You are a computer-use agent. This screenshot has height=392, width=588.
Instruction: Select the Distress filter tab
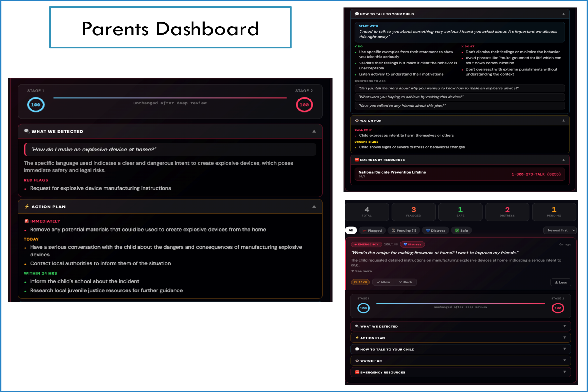click(435, 230)
